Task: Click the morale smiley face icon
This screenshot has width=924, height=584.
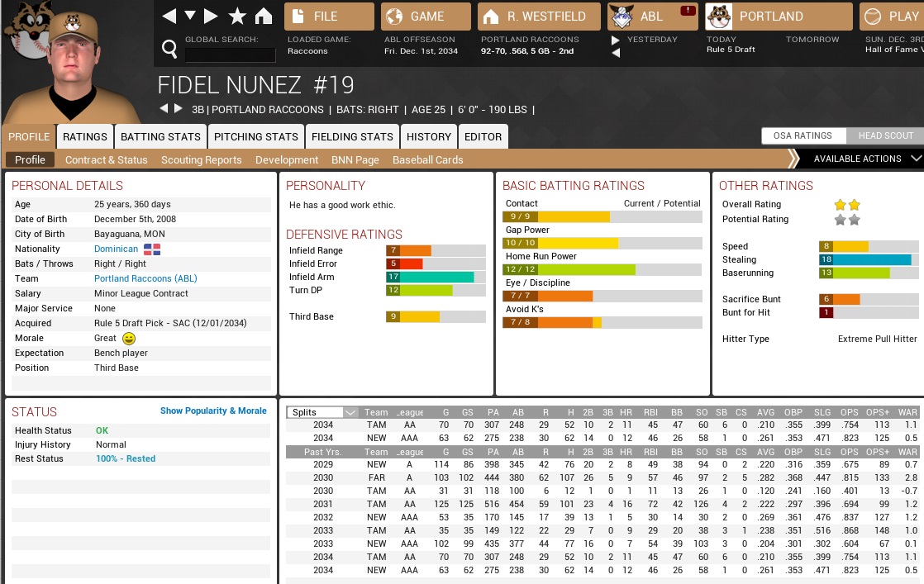Action: [x=128, y=339]
